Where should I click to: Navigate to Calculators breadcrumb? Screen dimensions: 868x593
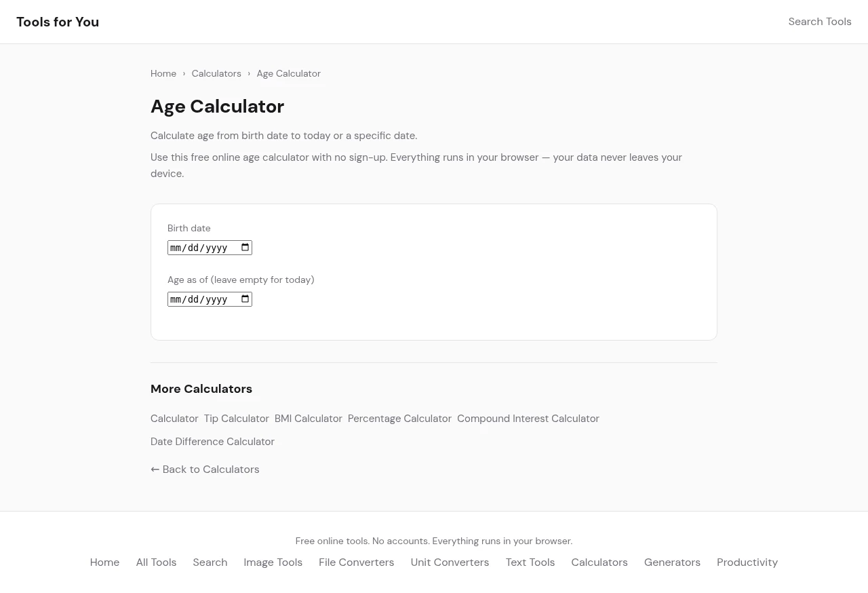coord(216,73)
